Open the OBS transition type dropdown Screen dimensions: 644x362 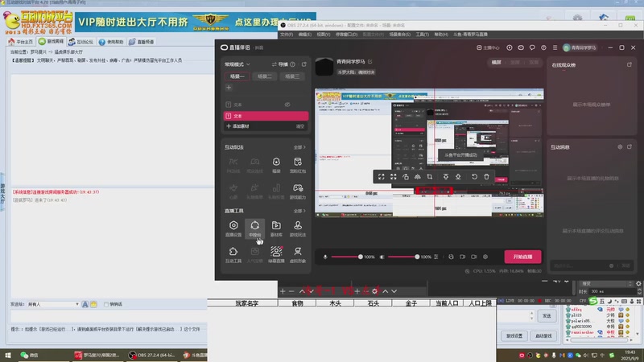tap(606, 284)
